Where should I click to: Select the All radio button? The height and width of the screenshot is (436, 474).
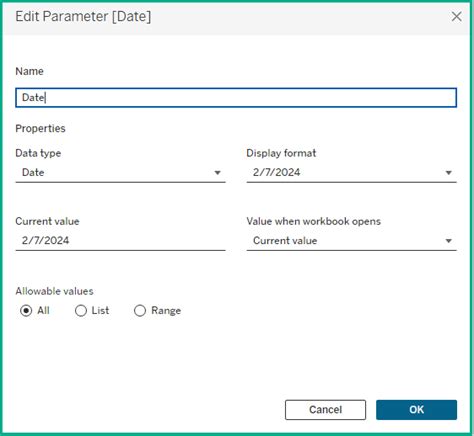26,311
